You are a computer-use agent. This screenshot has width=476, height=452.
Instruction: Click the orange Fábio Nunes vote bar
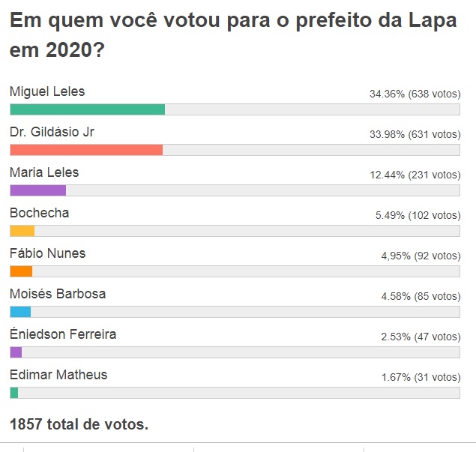21,271
